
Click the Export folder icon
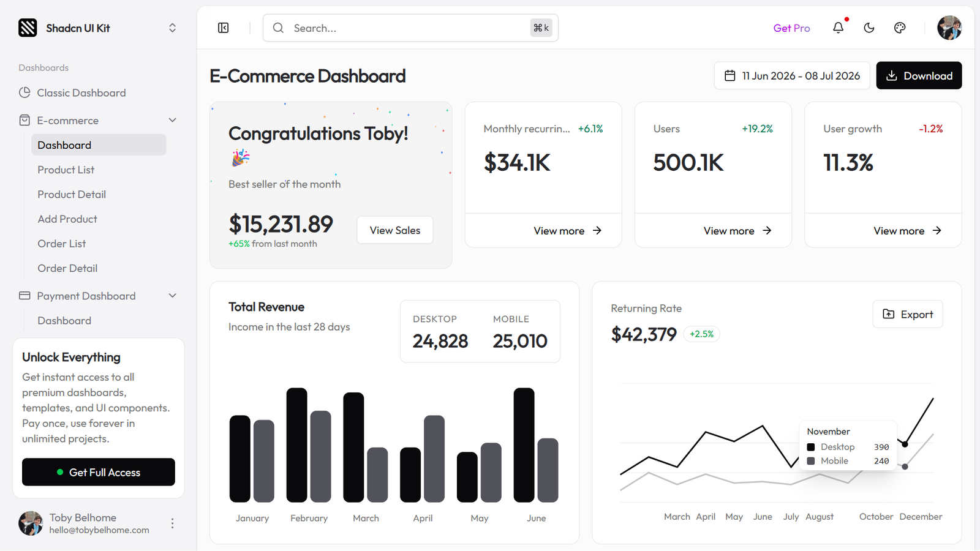click(x=888, y=314)
